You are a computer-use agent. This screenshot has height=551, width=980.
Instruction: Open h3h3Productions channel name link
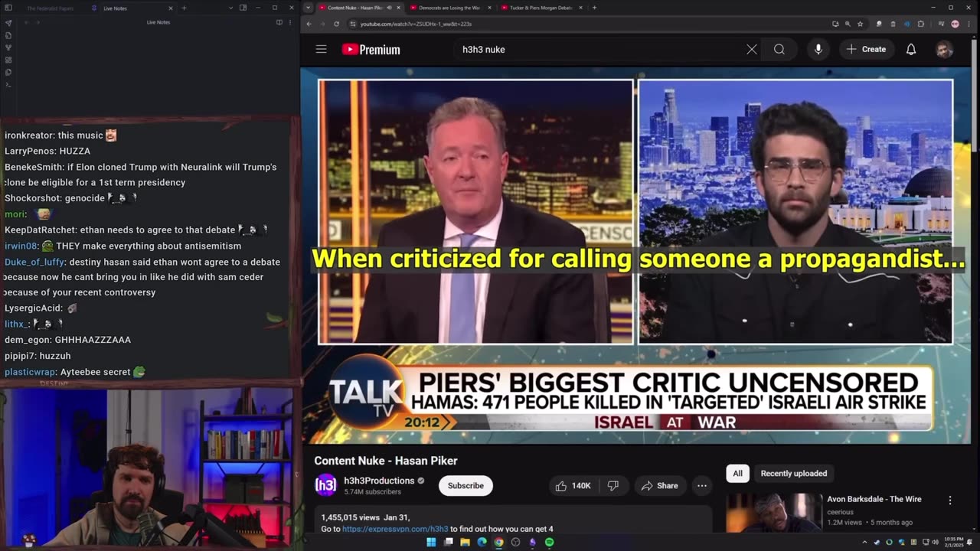pos(379,481)
